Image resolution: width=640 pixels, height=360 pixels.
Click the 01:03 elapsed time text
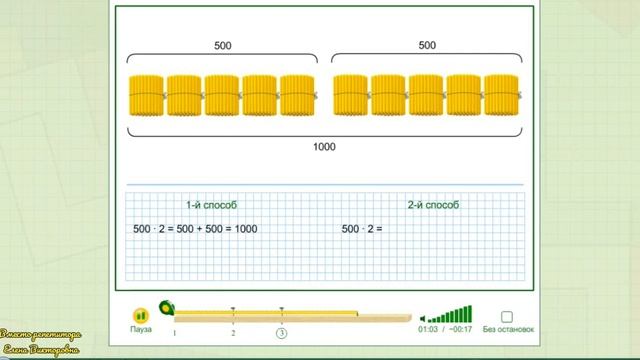428,329
